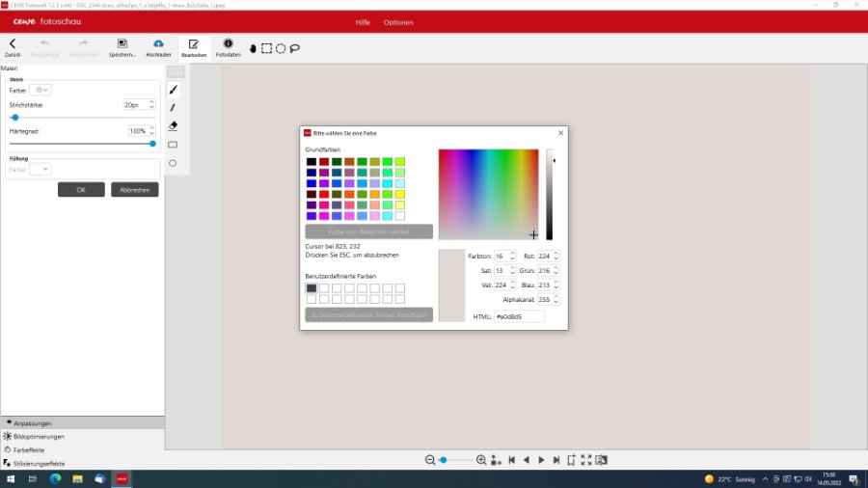This screenshot has width=868, height=488.
Task: Enter fullscreen view mode
Action: point(586,460)
